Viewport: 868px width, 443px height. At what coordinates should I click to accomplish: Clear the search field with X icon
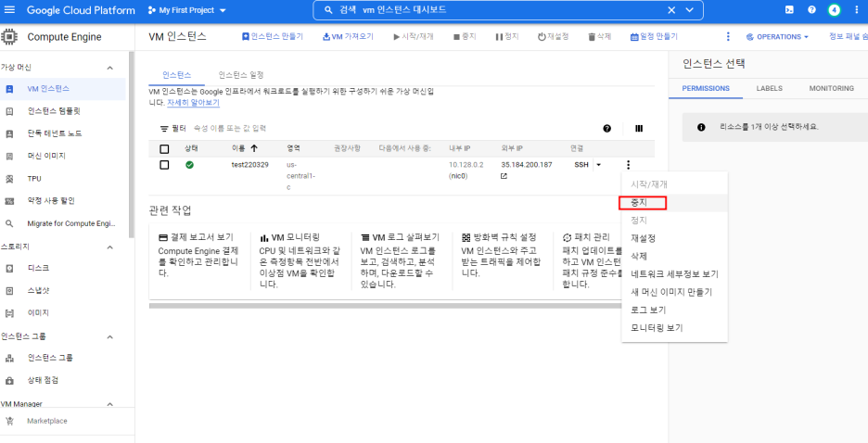[x=671, y=10]
